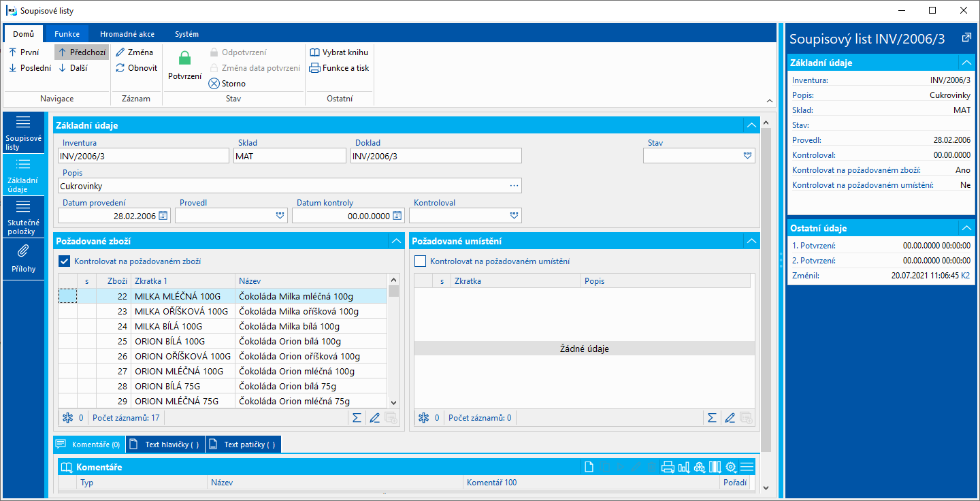Click the K2 link next to Změnil
980x501 pixels.
point(966,276)
